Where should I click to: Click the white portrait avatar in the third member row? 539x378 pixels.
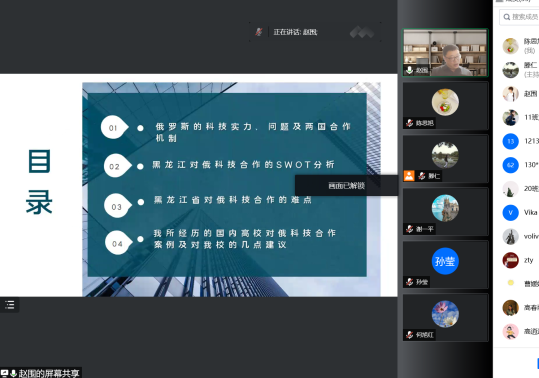(x=510, y=94)
